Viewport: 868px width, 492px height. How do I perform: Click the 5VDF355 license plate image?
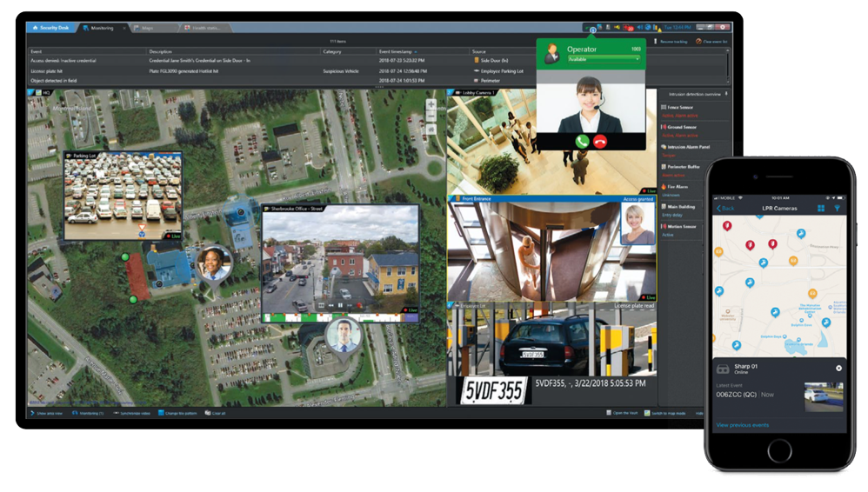494,391
